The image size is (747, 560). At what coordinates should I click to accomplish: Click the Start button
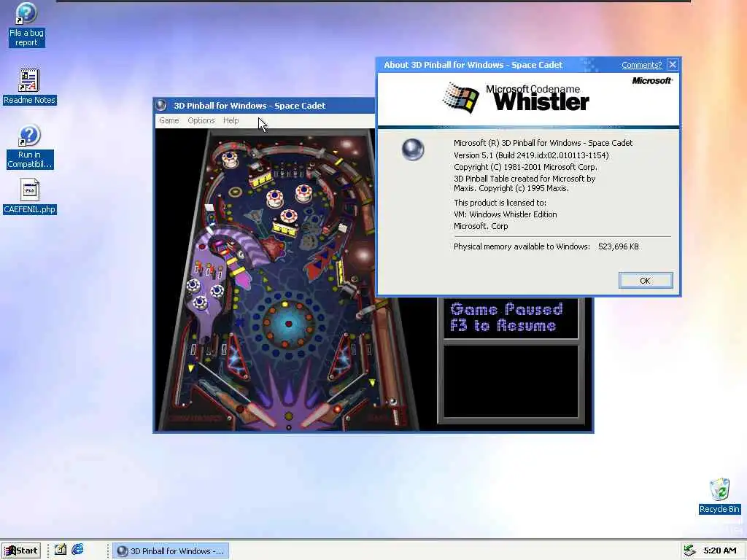coord(21,551)
